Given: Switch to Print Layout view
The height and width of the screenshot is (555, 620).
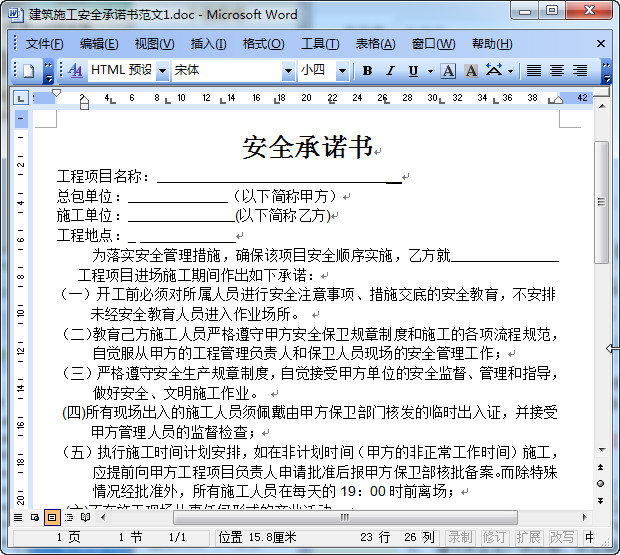Looking at the screenshot, I should [52, 517].
